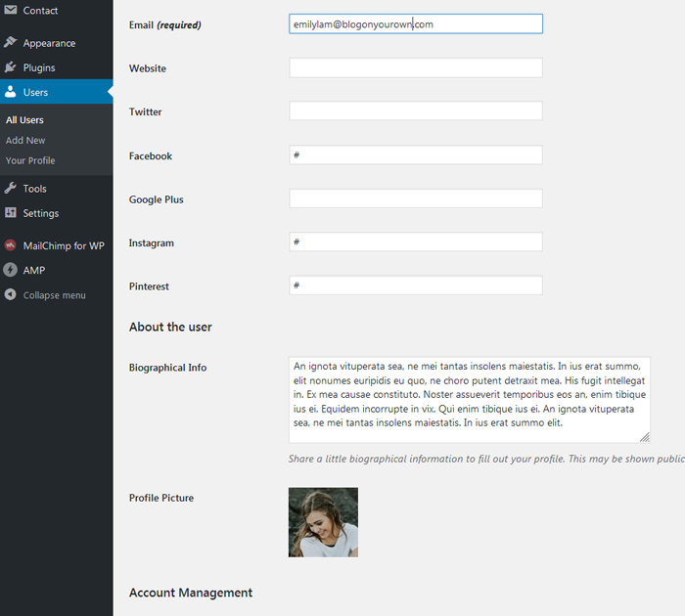Click the AMP lightning bolt icon
Image resolution: width=685 pixels, height=616 pixels.
(x=10, y=270)
